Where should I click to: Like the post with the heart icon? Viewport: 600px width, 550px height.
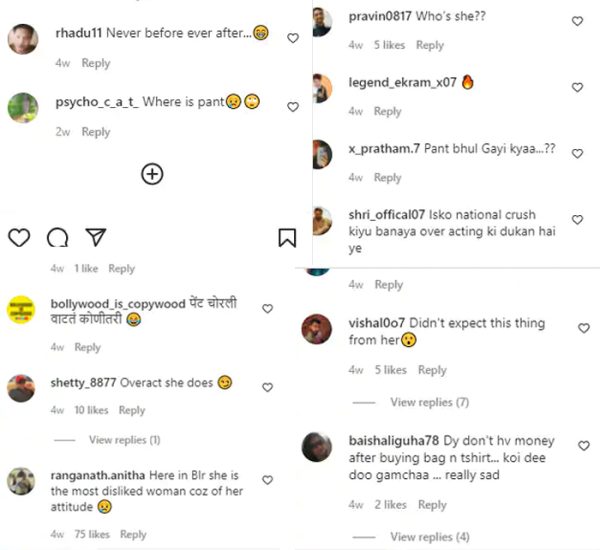(x=19, y=237)
